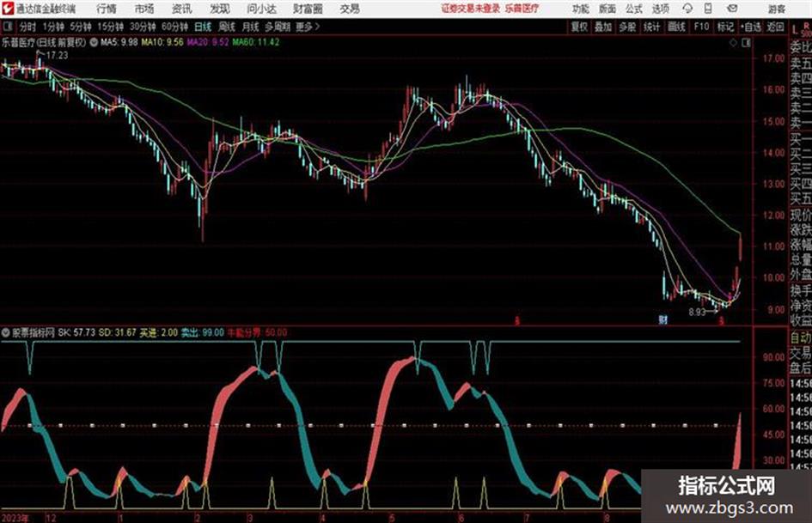Select the 周线 weekly period tab
This screenshot has height=523, width=812.
point(227,27)
